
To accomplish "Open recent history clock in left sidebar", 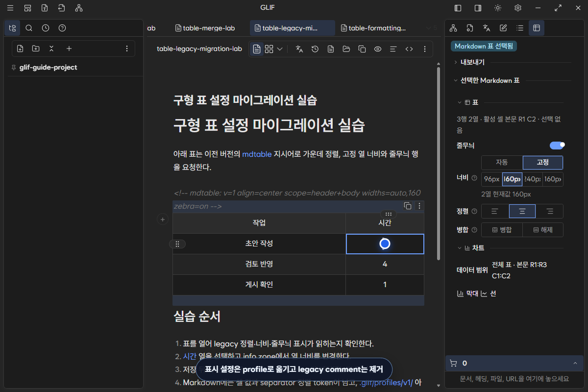I will coord(46,28).
